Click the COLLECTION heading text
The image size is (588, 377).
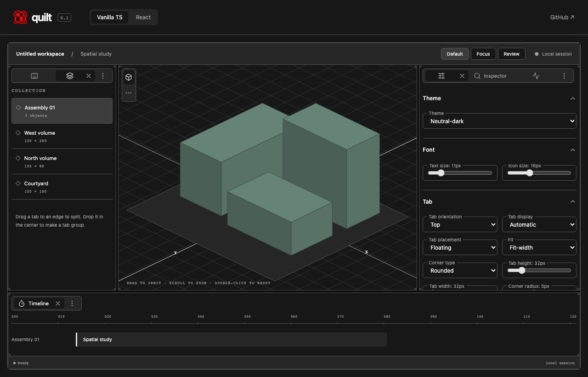pyautogui.click(x=28, y=91)
